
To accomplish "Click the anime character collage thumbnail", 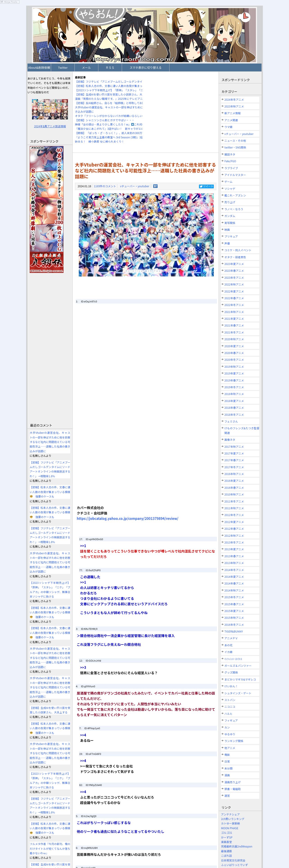I will [50, 109].
